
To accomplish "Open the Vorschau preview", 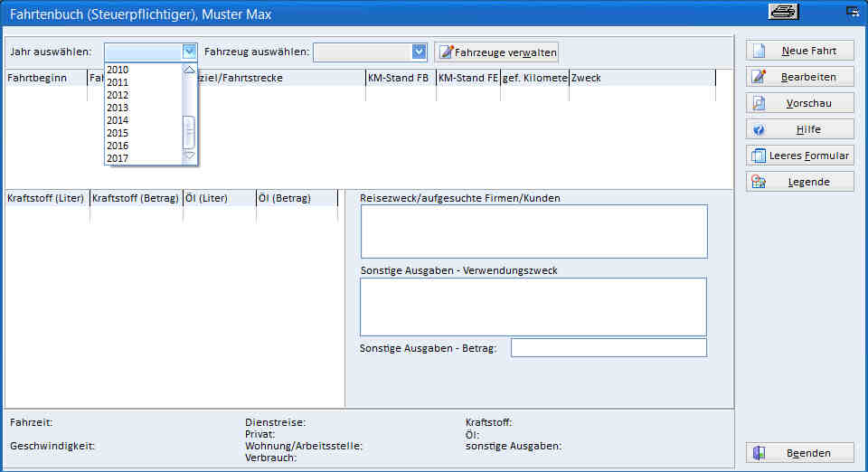I will click(799, 103).
